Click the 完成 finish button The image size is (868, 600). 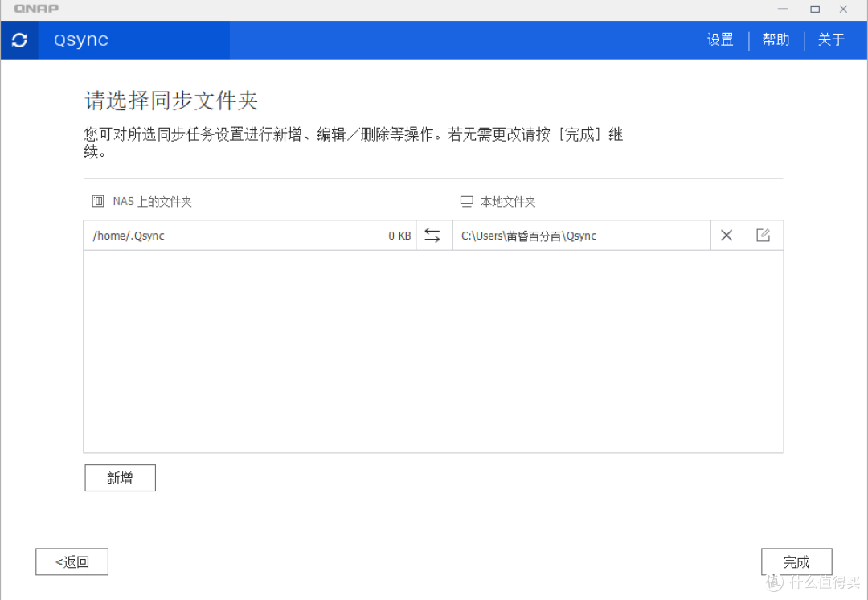[796, 561]
